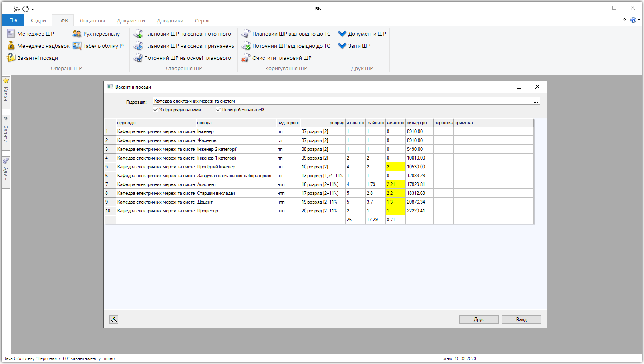Switch to Документи ribbon tab
Image resolution: width=644 pixels, height=364 pixels.
point(131,20)
